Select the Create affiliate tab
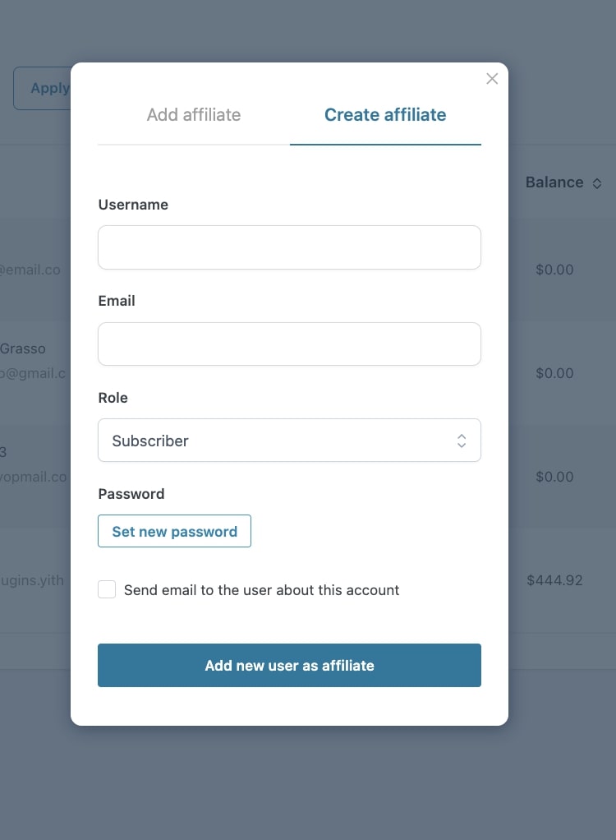 click(x=385, y=114)
